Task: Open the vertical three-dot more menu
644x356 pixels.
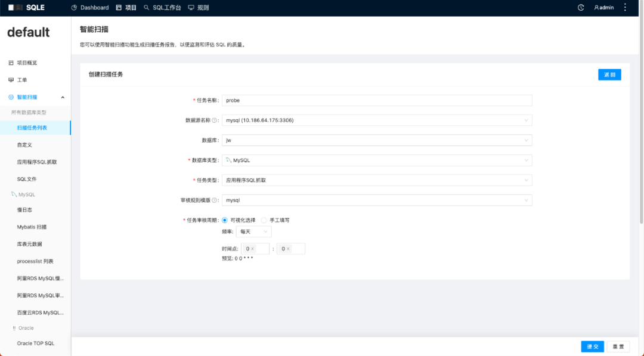Action: tap(625, 7)
